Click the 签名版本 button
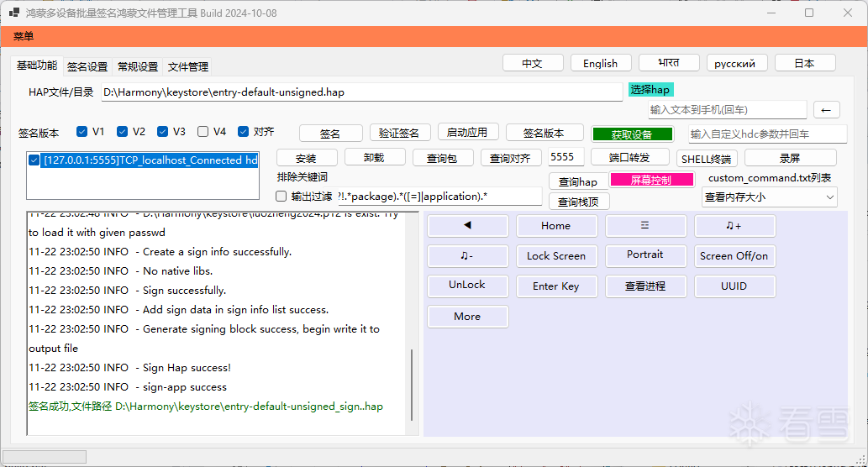Screen dimensions: 868x467 click(x=544, y=133)
